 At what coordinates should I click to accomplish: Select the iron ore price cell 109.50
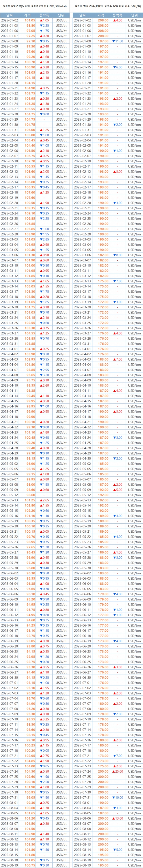coord(30,203)
